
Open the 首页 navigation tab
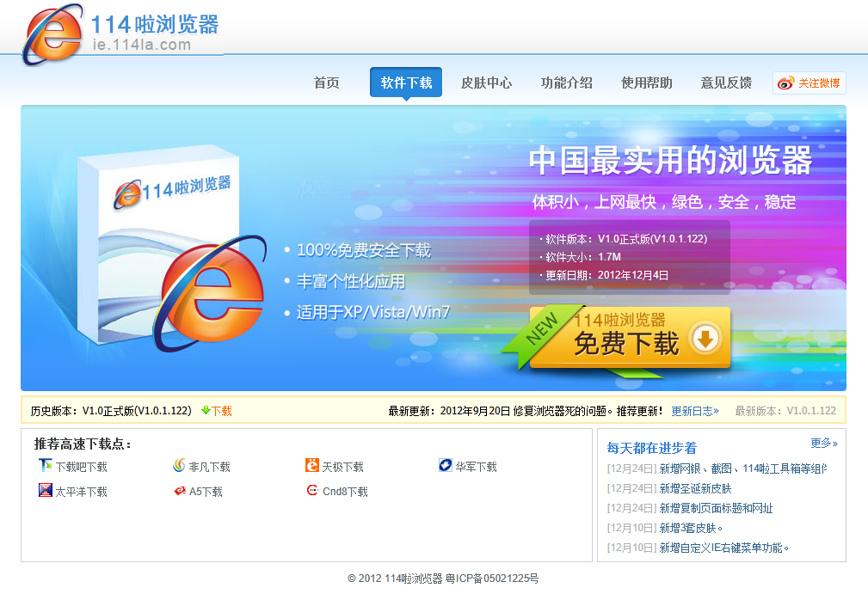coord(326,83)
